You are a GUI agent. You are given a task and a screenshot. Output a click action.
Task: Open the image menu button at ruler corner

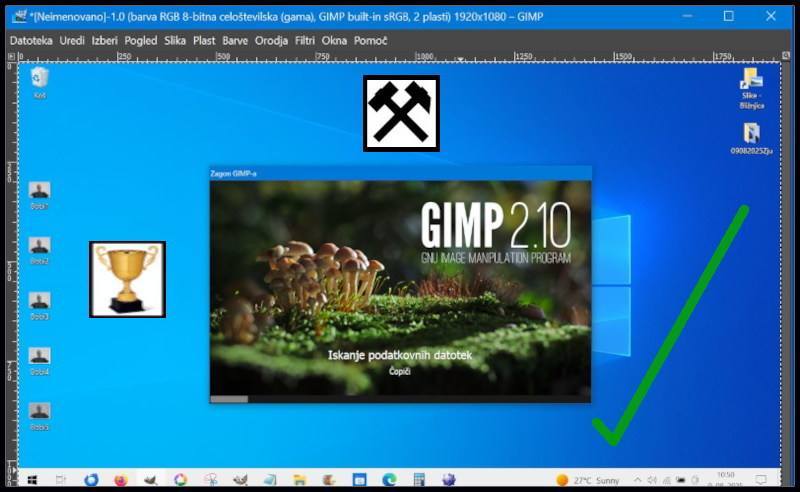click(11, 56)
